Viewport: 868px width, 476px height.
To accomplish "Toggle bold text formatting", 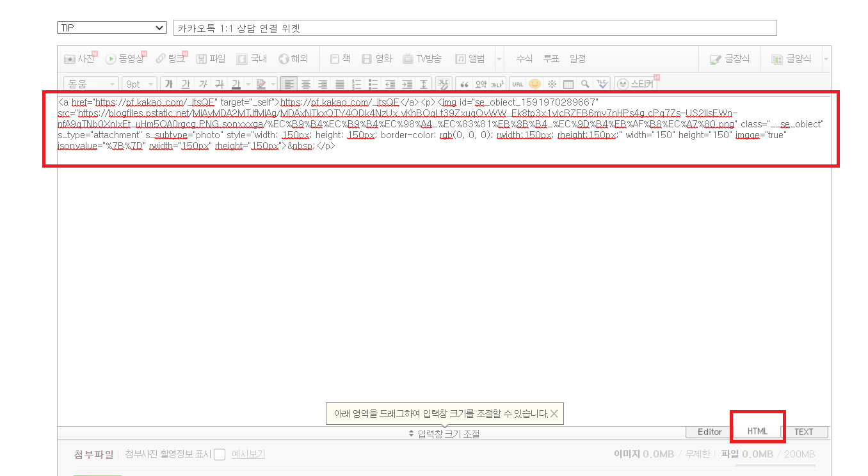I will click(169, 84).
